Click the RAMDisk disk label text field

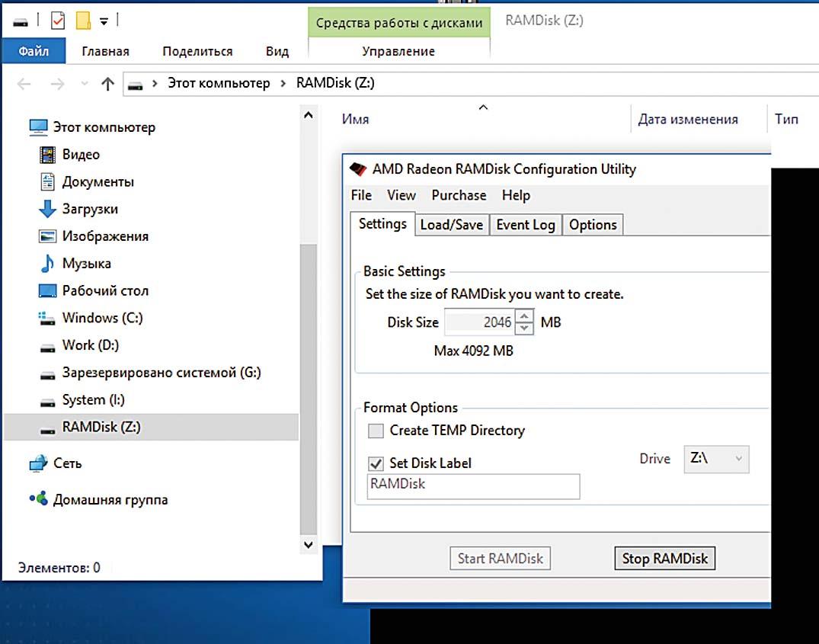tap(472, 485)
